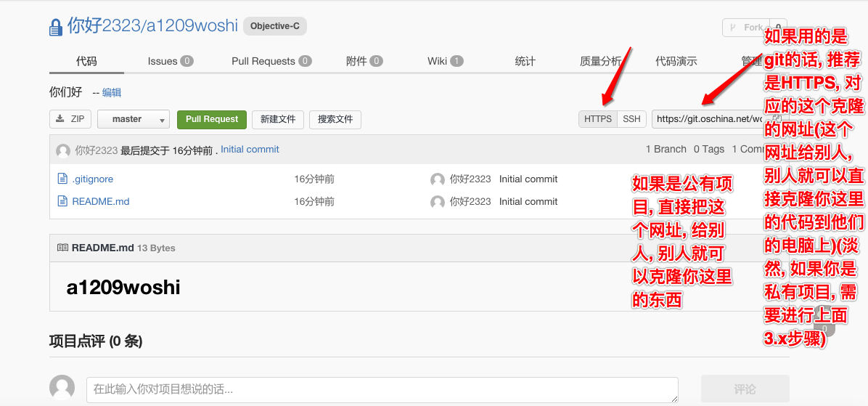Open the Wiki tab
Screen dimensions: 868x406
coord(445,61)
